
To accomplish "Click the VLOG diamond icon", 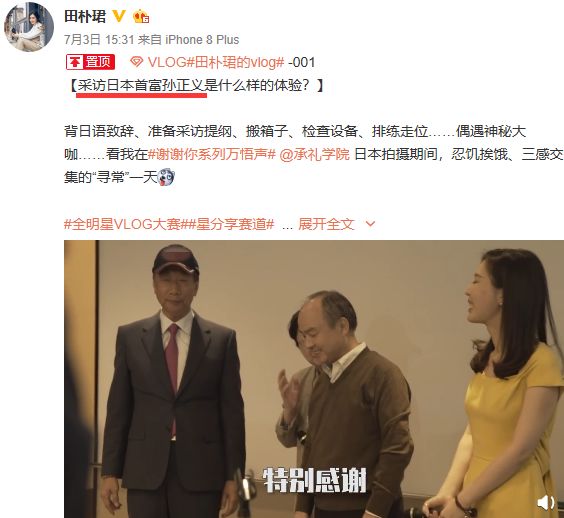I will 137,62.
